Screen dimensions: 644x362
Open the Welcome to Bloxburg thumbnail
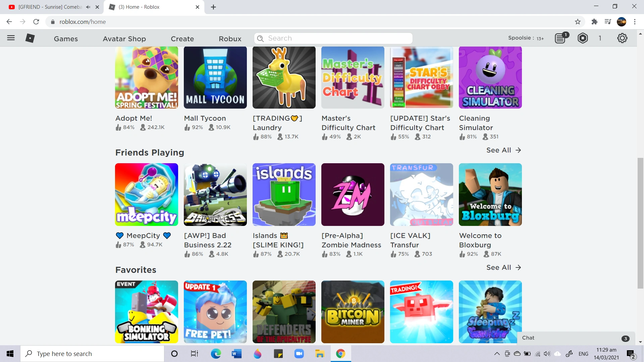coord(490,194)
